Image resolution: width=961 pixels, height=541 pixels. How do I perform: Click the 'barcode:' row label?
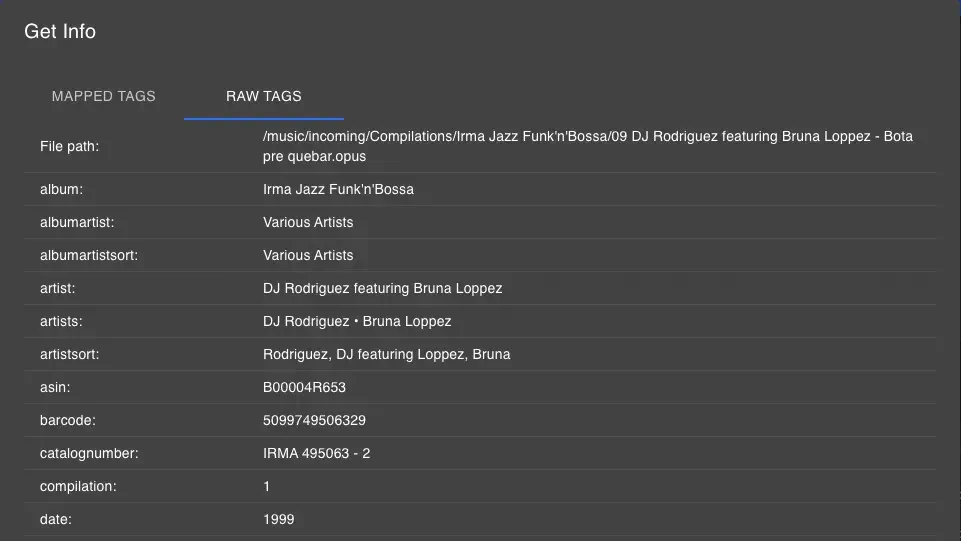[68, 420]
